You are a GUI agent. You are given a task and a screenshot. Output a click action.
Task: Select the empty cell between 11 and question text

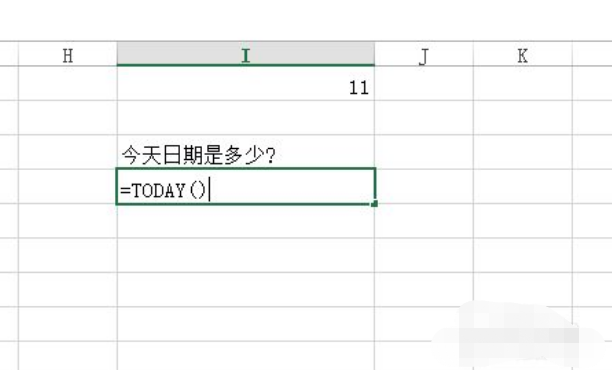tap(246, 118)
